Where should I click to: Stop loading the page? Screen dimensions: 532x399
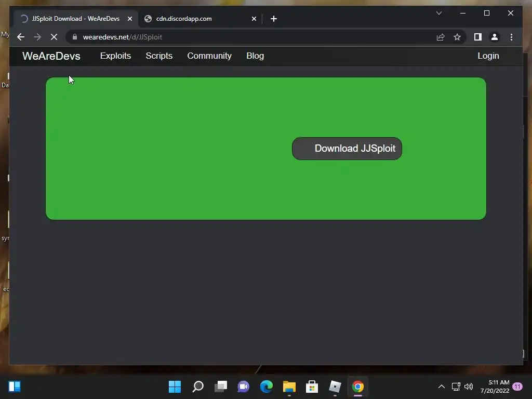coord(54,37)
